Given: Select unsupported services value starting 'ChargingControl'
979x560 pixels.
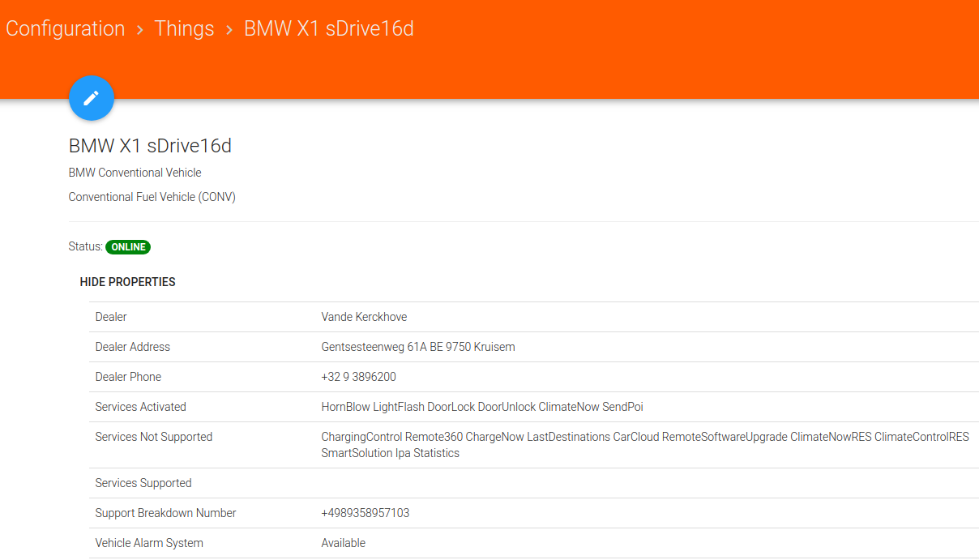Looking at the screenshot, I should click(x=645, y=445).
